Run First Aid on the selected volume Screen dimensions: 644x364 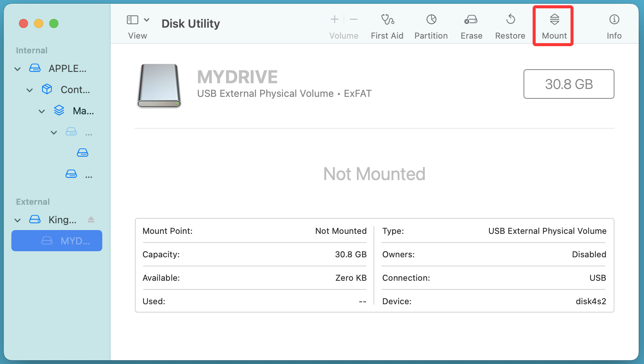tap(387, 26)
